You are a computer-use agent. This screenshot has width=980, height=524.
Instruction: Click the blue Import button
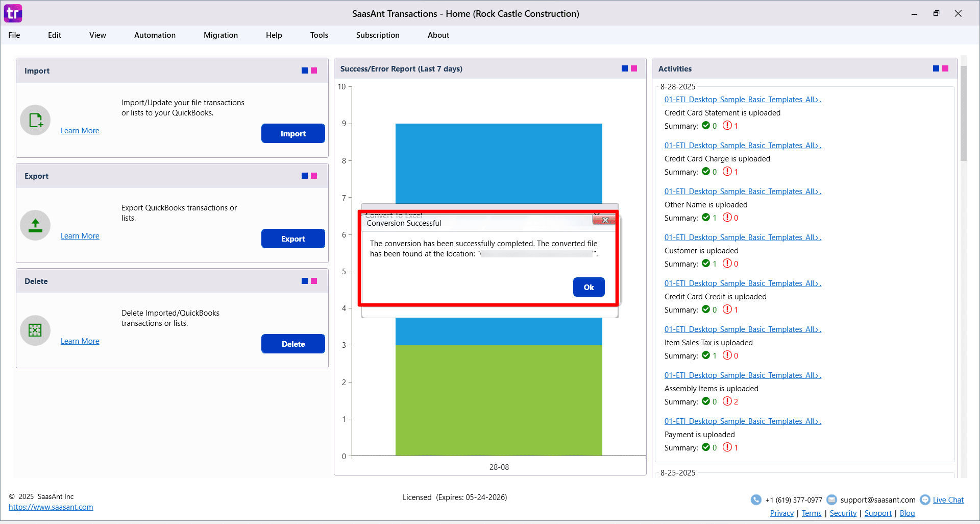pos(293,133)
